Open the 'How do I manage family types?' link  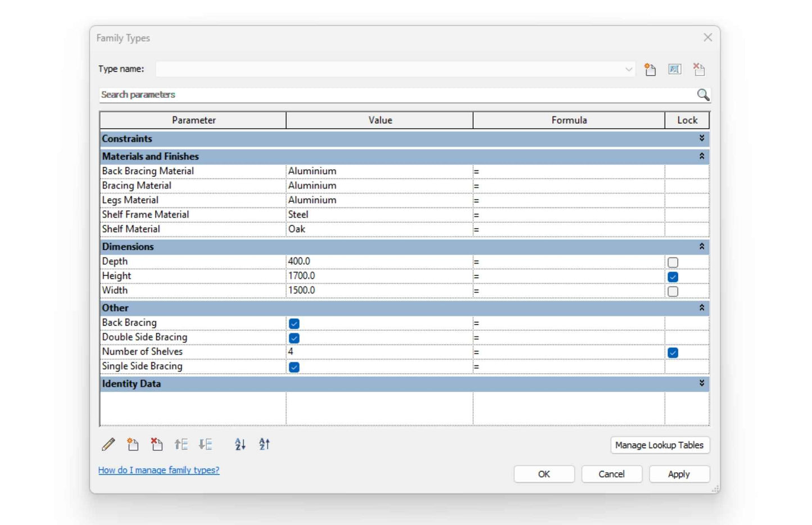tap(158, 470)
